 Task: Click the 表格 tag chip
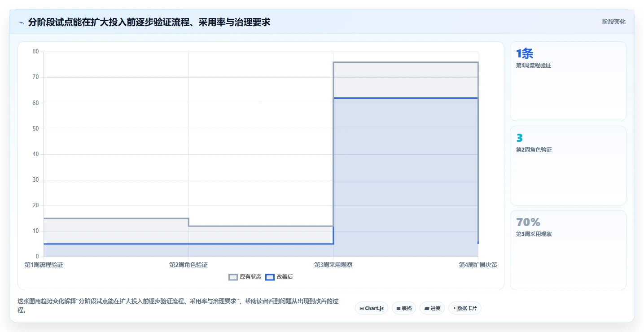point(404,308)
